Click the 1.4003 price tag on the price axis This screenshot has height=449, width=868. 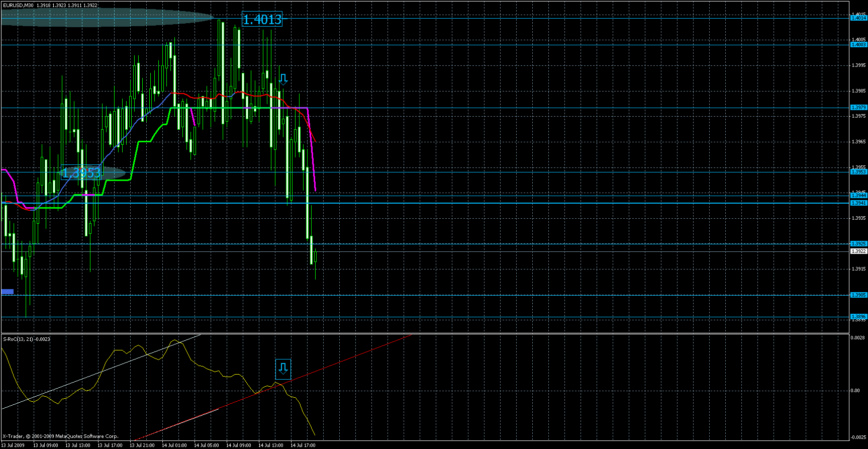point(858,45)
